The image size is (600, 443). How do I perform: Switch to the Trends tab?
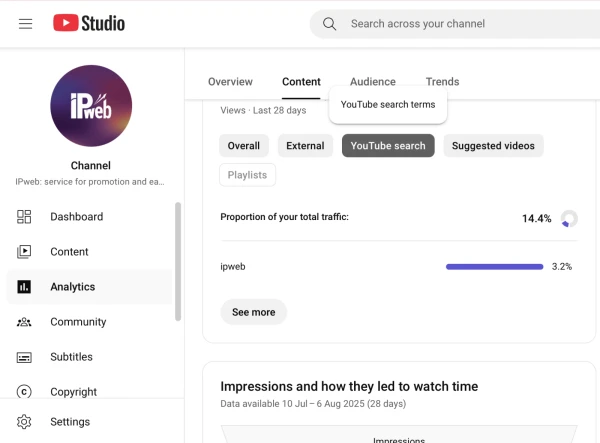(x=442, y=82)
